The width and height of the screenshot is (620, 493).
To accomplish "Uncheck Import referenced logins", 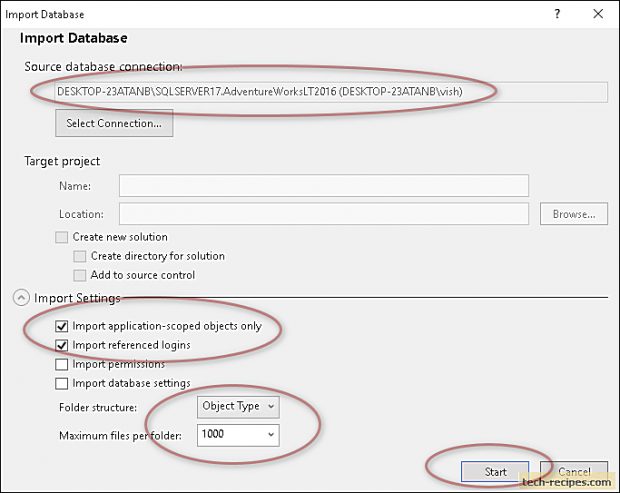I will (62, 345).
